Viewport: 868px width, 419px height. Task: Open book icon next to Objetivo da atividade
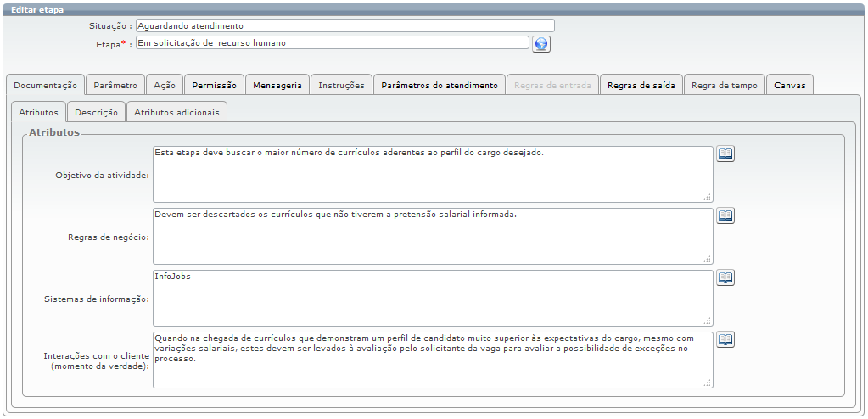pyautogui.click(x=725, y=154)
